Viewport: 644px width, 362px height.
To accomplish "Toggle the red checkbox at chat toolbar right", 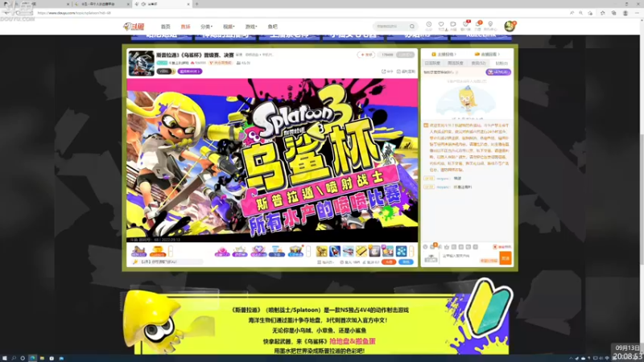I will (495, 247).
